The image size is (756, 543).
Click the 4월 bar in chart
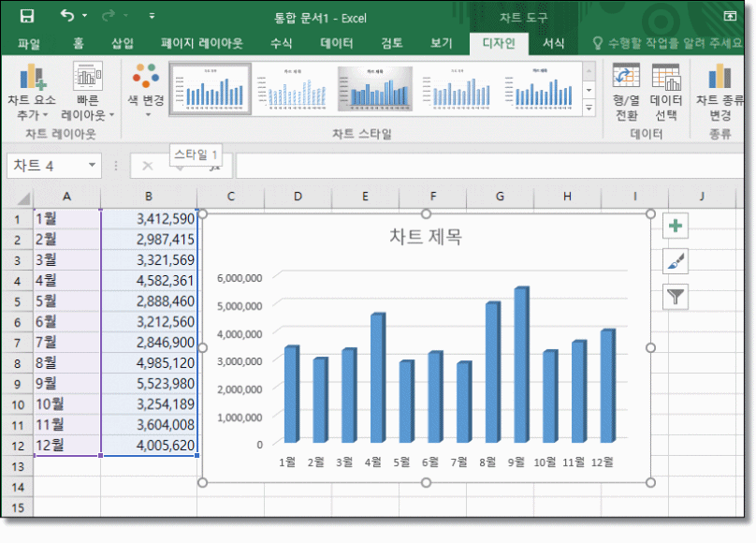(x=377, y=378)
